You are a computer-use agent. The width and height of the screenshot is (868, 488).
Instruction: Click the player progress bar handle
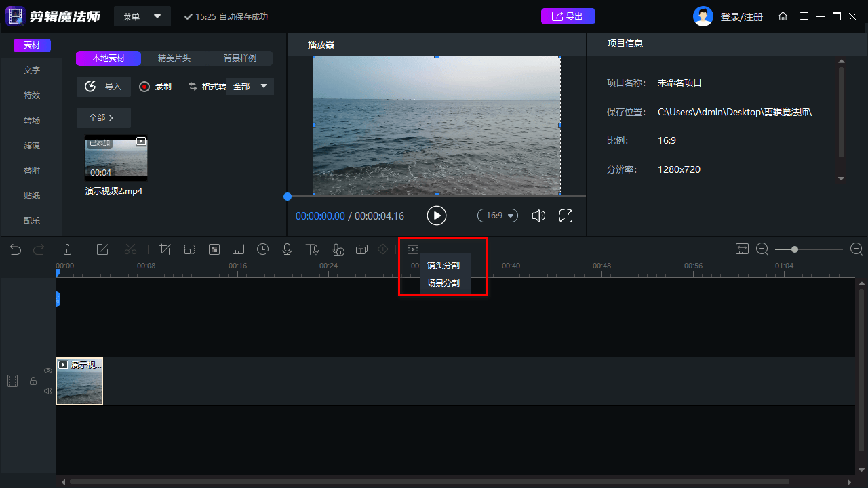[x=288, y=197]
